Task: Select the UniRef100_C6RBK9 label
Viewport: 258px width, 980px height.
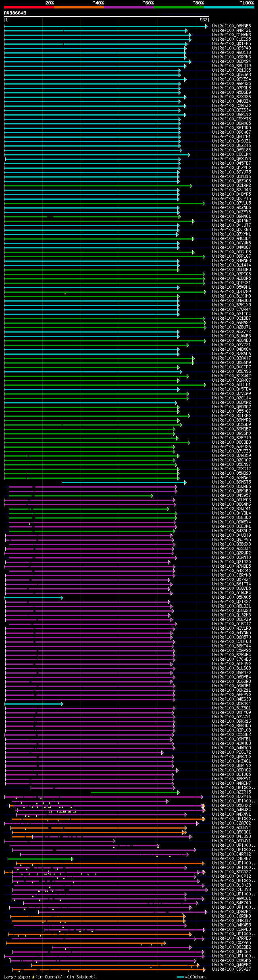Action: (x=231, y=916)
